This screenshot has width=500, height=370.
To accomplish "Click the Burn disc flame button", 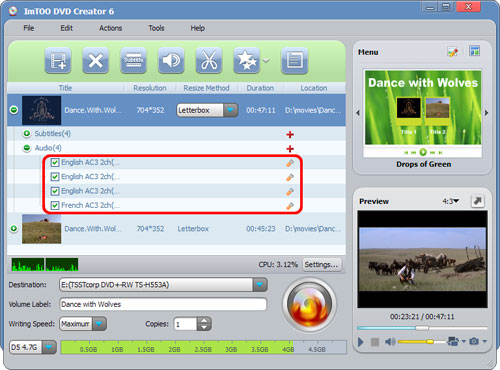I will tap(310, 305).
